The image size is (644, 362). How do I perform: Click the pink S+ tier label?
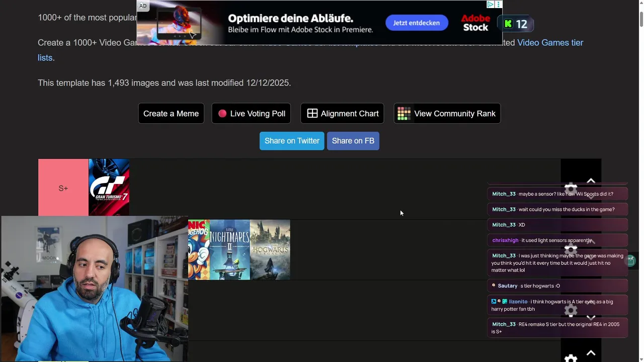coord(63,188)
